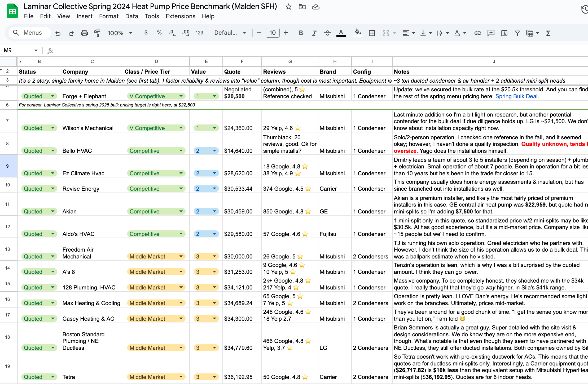Image resolution: width=588 pixels, height=384 pixels.
Task: Click the print icon in toolbar
Action: tap(84, 33)
